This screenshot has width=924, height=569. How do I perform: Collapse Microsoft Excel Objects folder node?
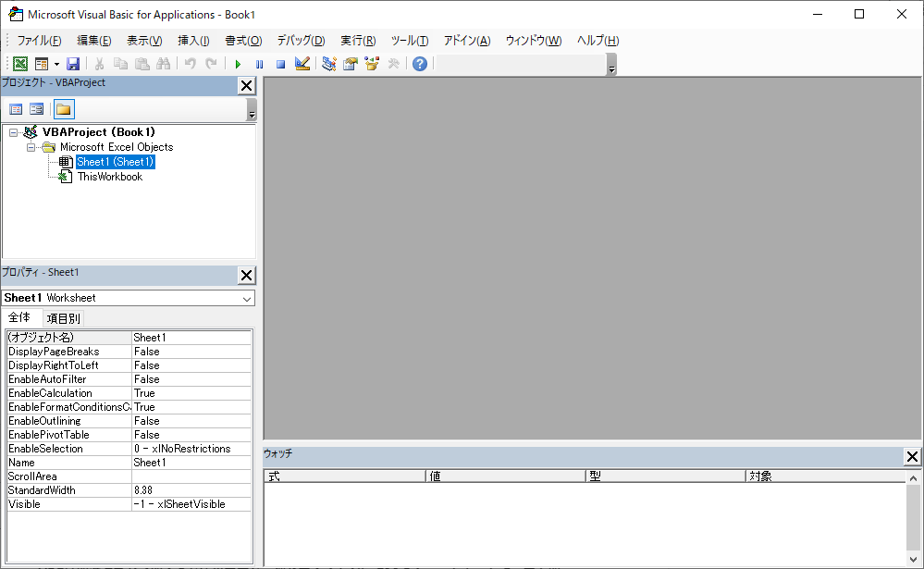click(31, 147)
